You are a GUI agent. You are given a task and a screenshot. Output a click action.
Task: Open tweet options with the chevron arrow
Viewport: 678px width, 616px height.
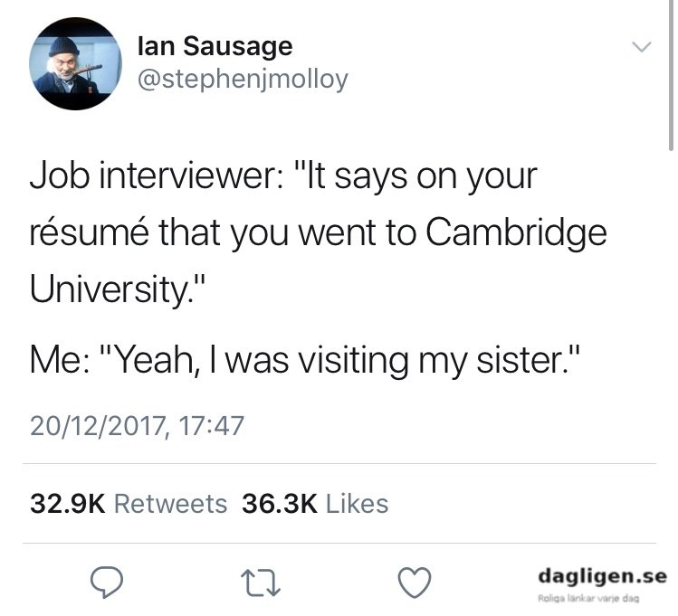[641, 46]
